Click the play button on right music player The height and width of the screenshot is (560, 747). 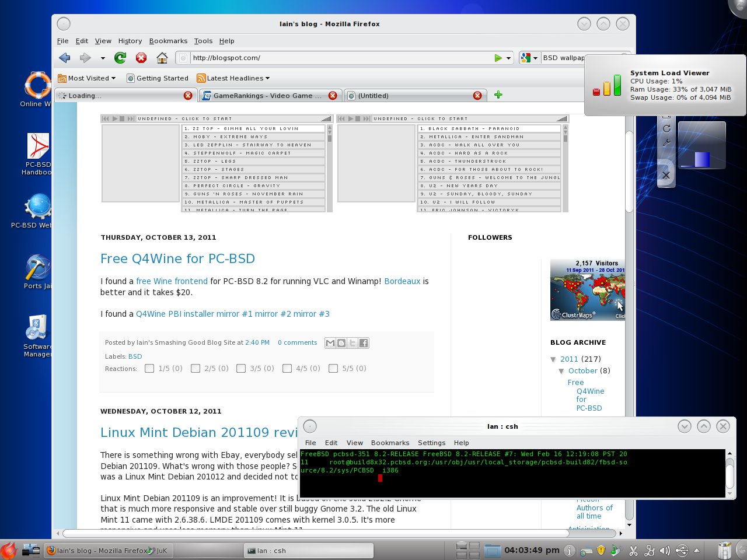[351, 118]
